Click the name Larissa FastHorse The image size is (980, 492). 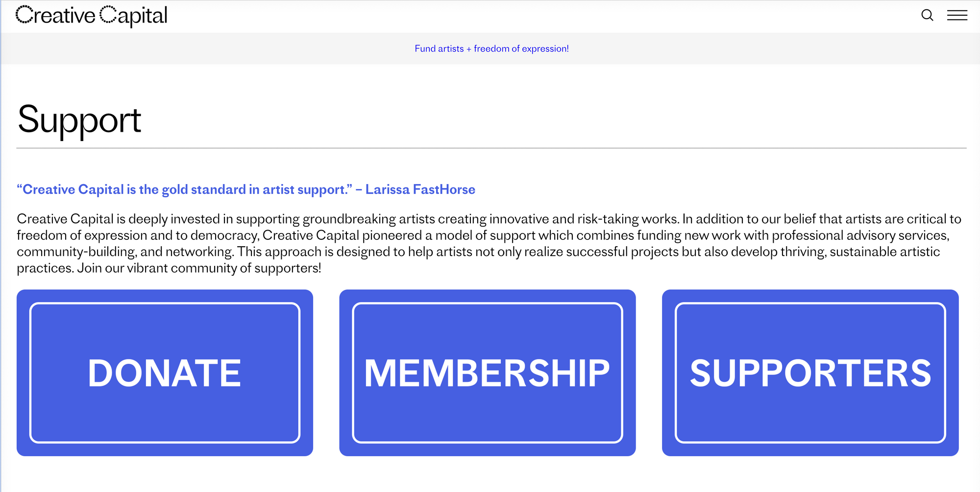click(x=420, y=189)
